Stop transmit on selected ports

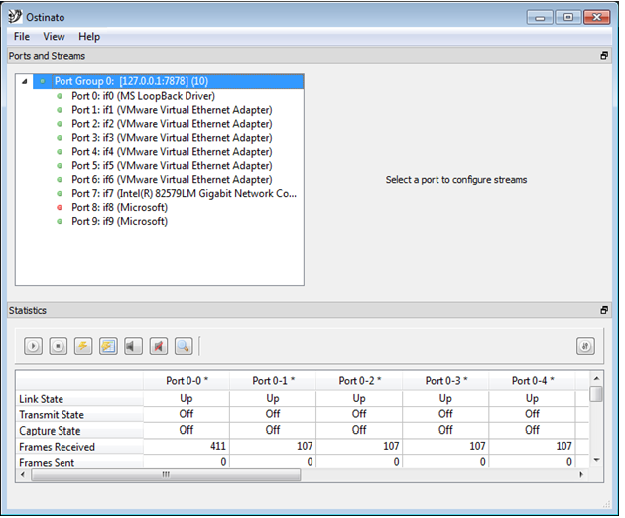click(x=58, y=346)
